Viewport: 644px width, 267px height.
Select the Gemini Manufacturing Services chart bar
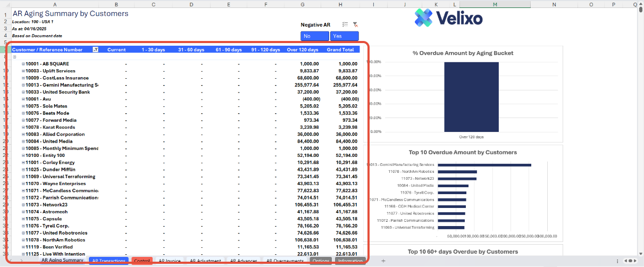click(483, 165)
